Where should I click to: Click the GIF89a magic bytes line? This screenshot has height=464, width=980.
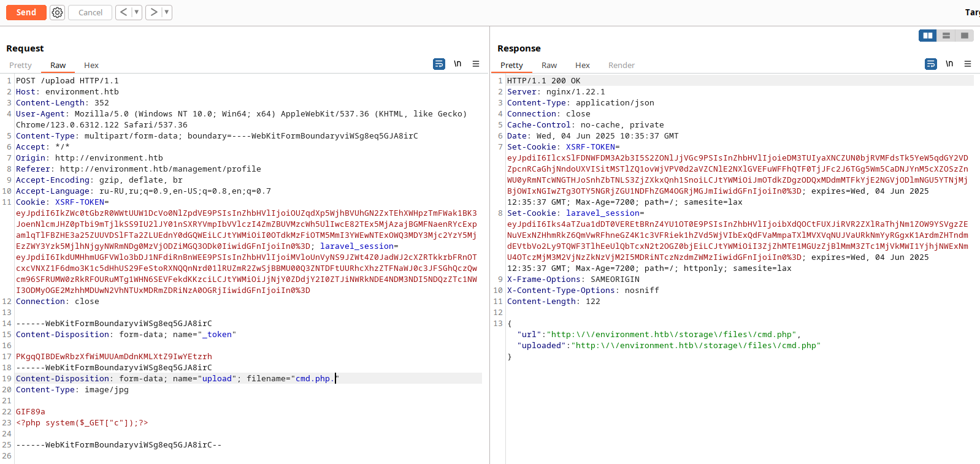pos(31,412)
